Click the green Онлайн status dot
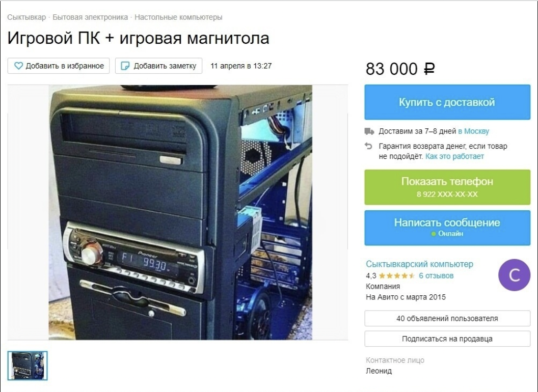Viewport: 538px width, 392px height. pyautogui.click(x=434, y=234)
